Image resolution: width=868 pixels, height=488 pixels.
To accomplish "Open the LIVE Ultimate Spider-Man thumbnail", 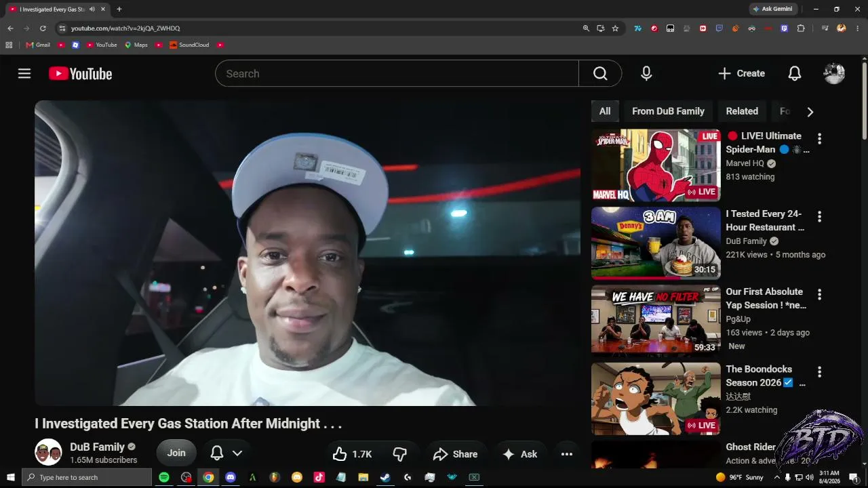I will (656, 166).
